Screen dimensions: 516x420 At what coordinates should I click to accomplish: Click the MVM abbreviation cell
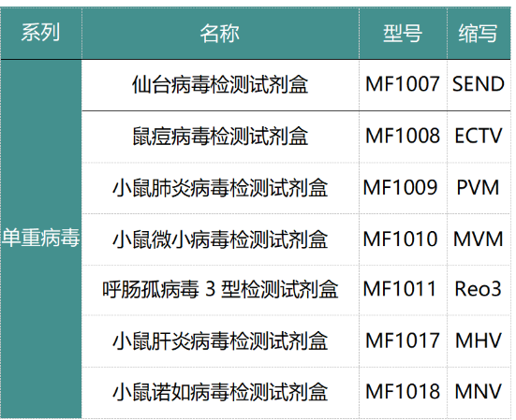click(479, 239)
